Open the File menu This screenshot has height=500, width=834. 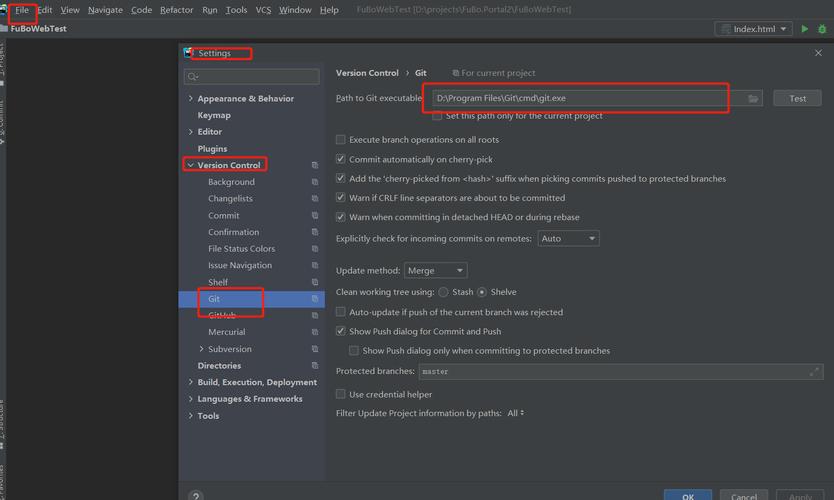22,10
